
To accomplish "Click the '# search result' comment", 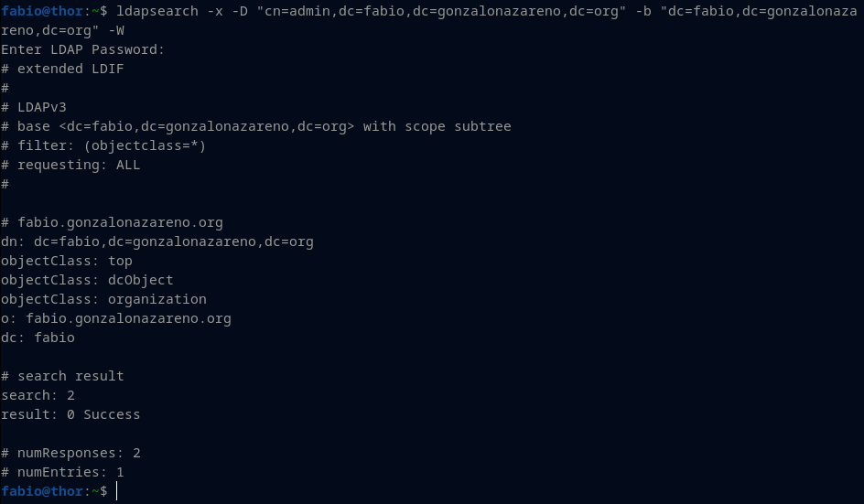I will click(x=62, y=376).
